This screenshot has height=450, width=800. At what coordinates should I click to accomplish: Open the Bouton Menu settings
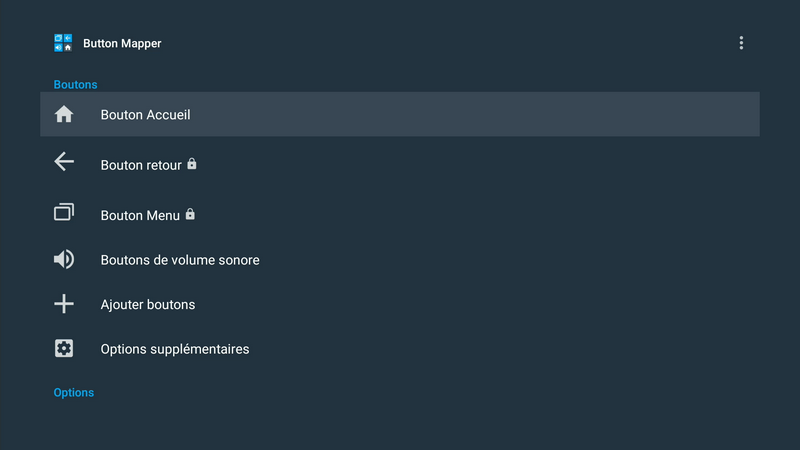click(x=140, y=215)
